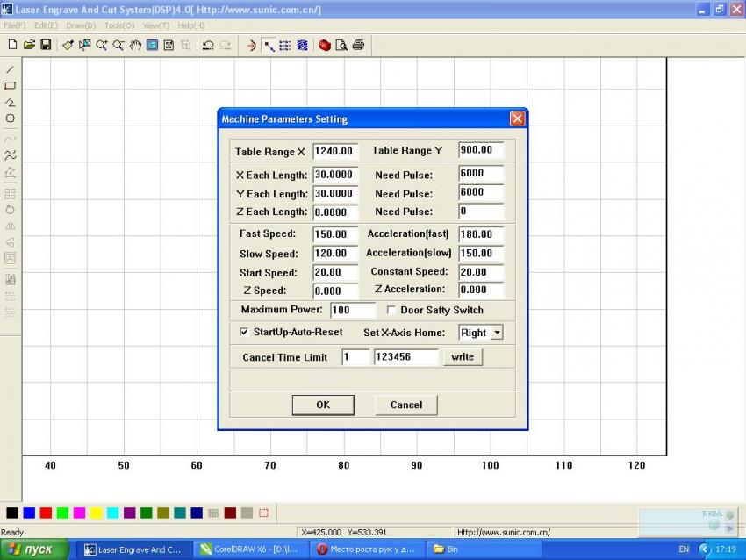This screenshot has width=746, height=560.
Task: Click the Undo arrow icon
Action: click(208, 45)
